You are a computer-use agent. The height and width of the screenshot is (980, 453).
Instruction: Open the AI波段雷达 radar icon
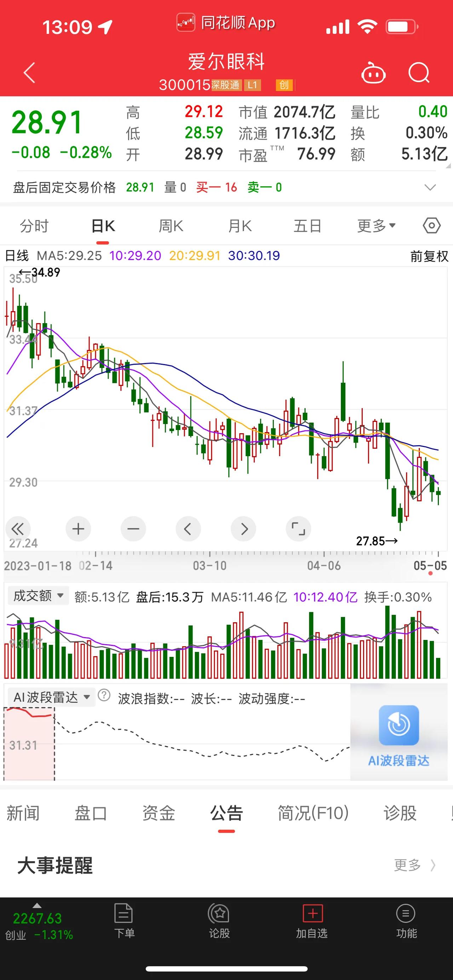[398, 725]
